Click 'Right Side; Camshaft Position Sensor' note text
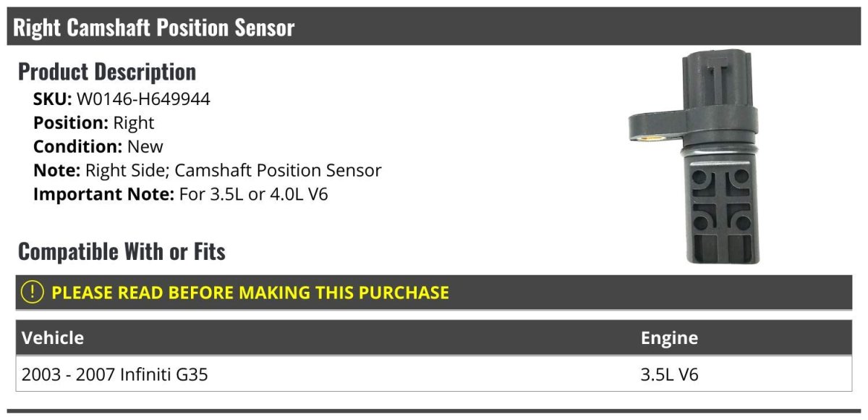 click(233, 170)
